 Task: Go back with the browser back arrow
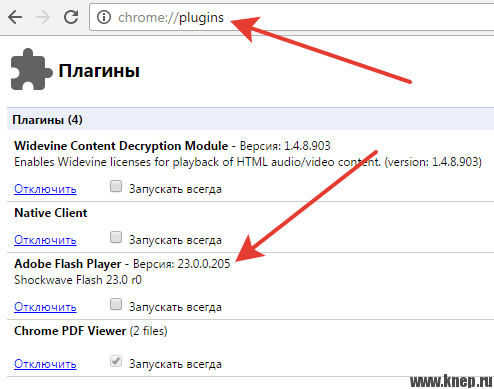click(x=15, y=17)
